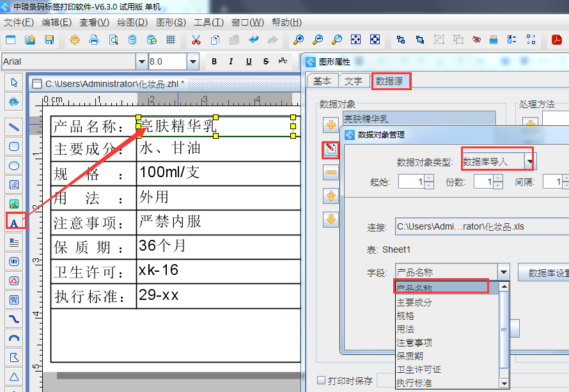Select the Ellipse tool
This screenshot has width=569, height=392.
(13, 165)
